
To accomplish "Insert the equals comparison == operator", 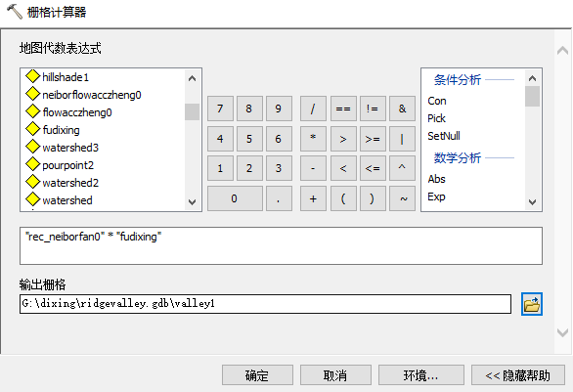I will 343,109.
